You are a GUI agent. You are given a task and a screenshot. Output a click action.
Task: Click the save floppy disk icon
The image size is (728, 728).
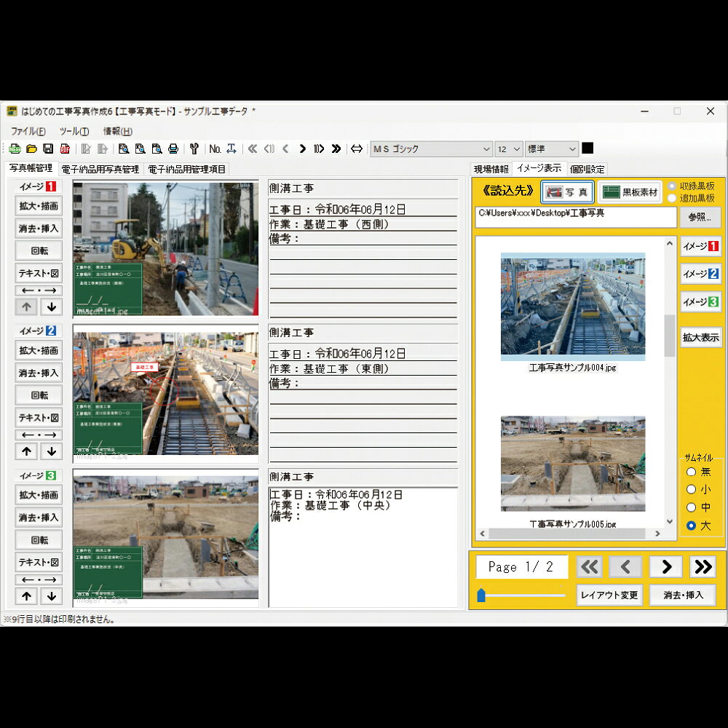[x=48, y=149]
